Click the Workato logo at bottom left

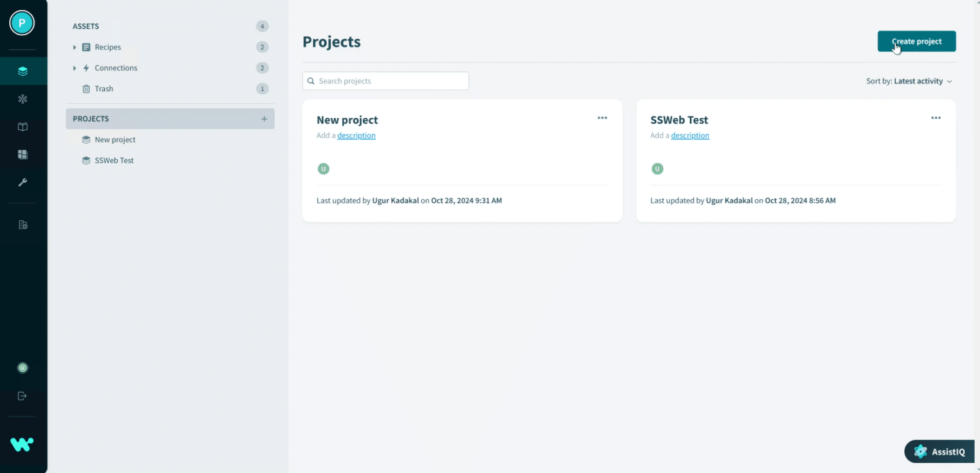point(21,444)
